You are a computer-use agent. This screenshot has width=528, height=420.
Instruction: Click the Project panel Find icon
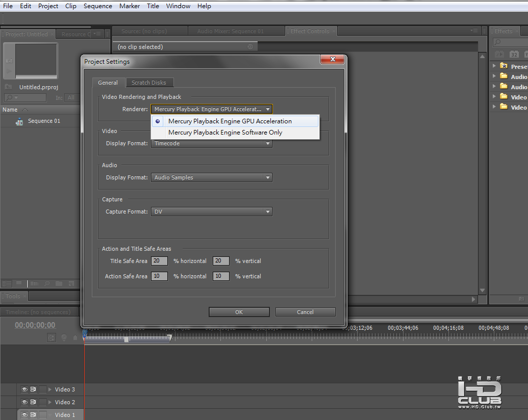coord(47,284)
